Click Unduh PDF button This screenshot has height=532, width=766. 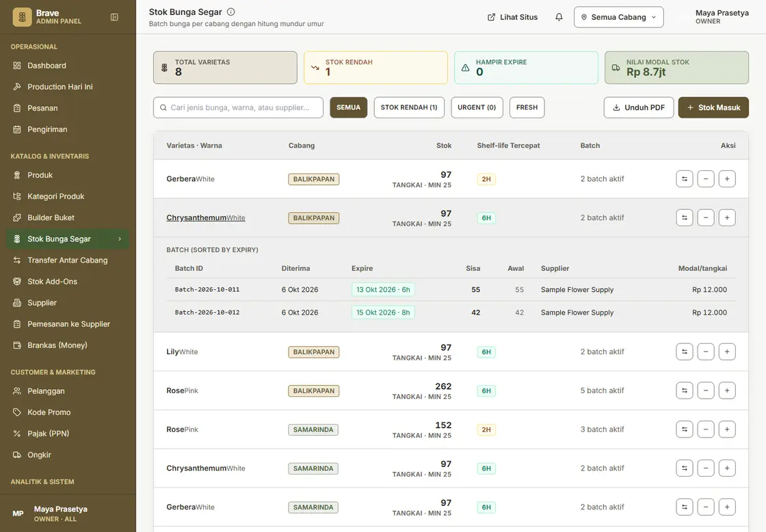pyautogui.click(x=639, y=107)
